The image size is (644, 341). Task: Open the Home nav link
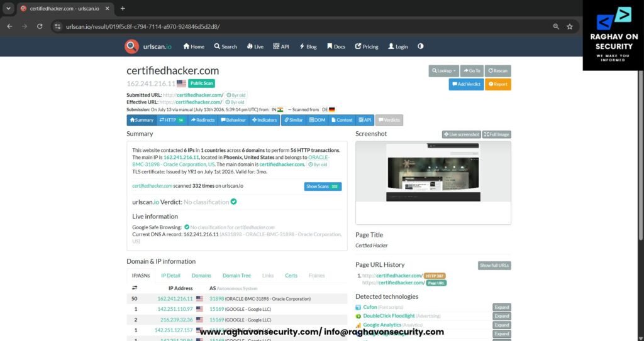(x=194, y=46)
